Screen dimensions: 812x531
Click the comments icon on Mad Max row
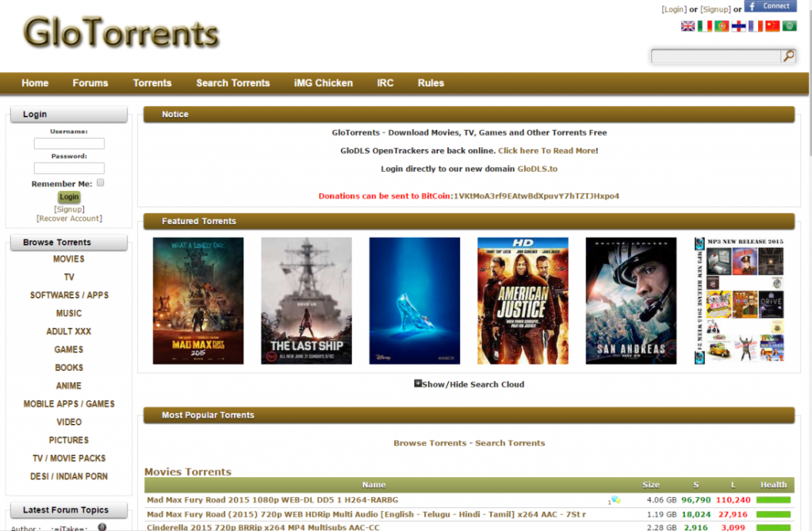tap(615, 501)
